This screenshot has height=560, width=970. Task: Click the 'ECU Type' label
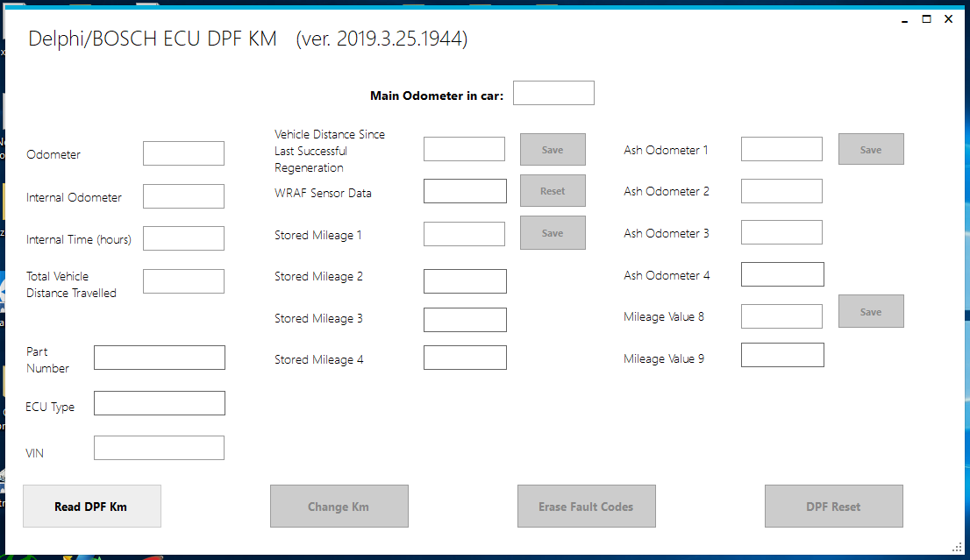50,407
